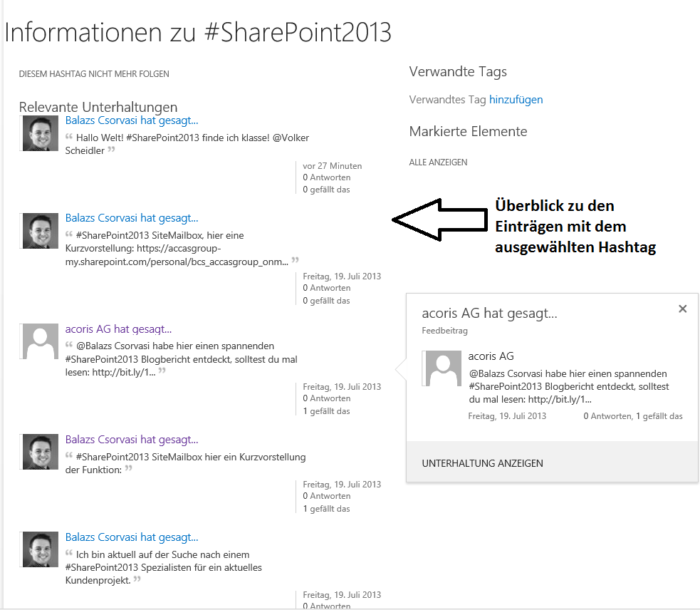700x610 pixels.
Task: Open Balazs Csorvasi's 'Hallo Welt' post title
Action: click(x=132, y=120)
